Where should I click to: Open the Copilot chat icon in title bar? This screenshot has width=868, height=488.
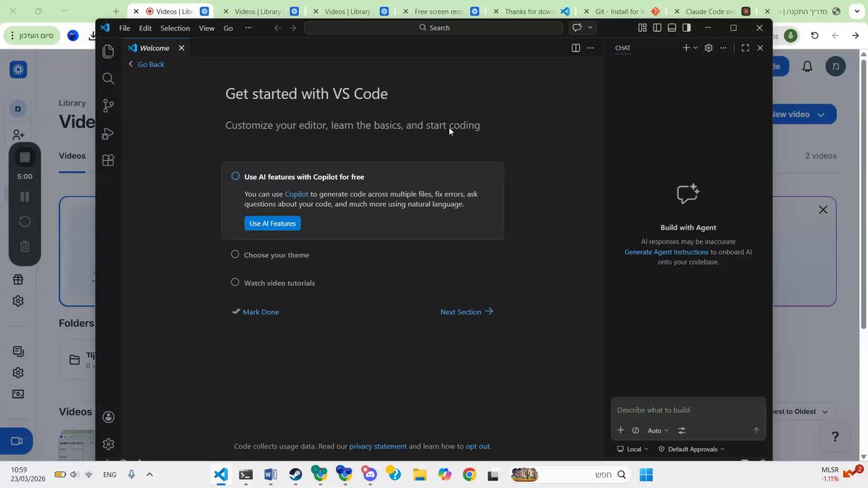[577, 28]
